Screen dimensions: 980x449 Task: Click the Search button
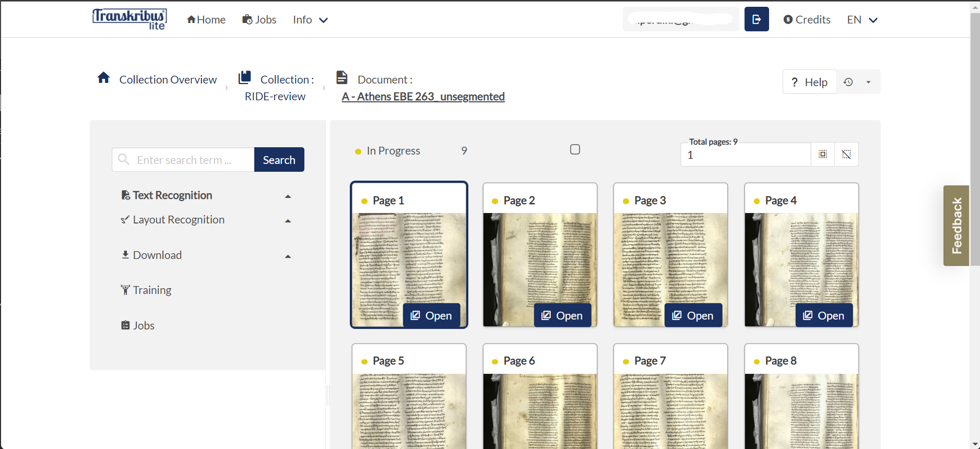[279, 160]
